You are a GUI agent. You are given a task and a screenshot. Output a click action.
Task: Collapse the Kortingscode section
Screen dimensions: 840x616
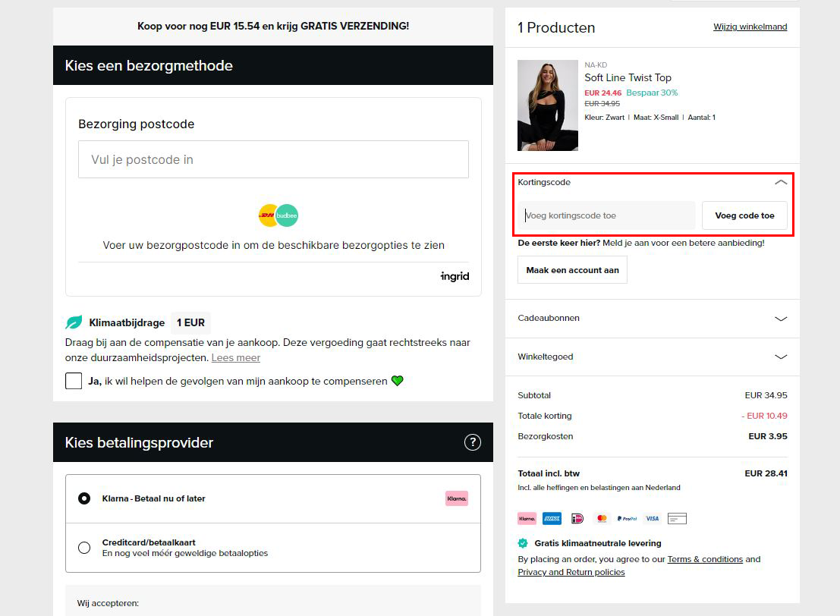pyautogui.click(x=780, y=182)
